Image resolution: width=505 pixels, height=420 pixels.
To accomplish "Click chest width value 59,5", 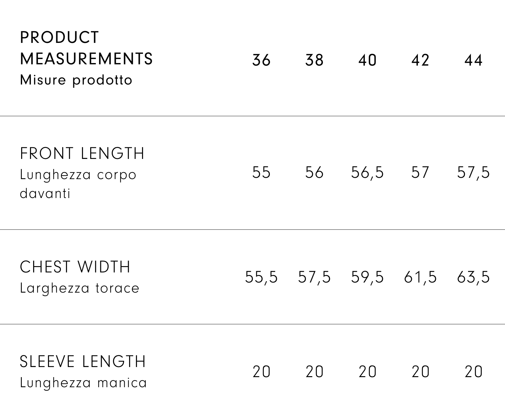I will tap(367, 277).
